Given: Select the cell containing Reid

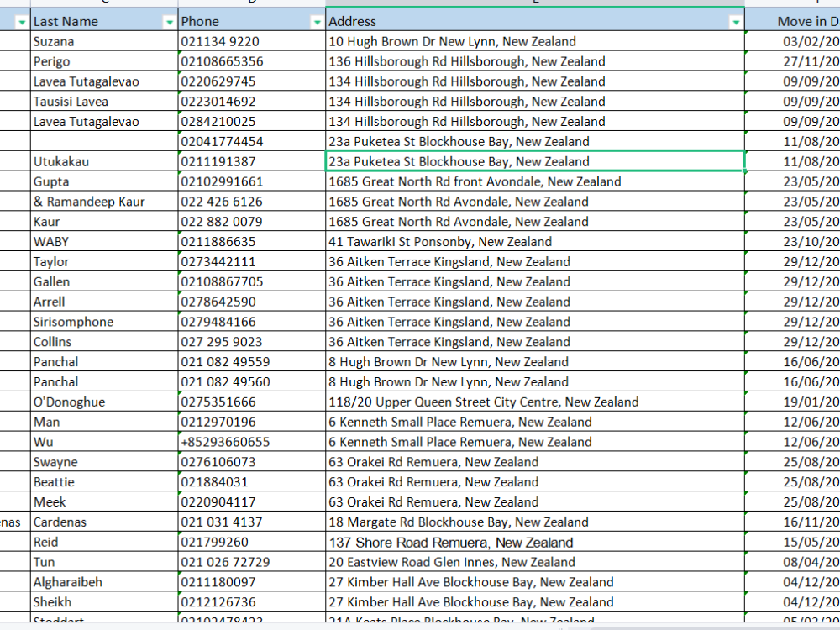Looking at the screenshot, I should pos(104,542).
